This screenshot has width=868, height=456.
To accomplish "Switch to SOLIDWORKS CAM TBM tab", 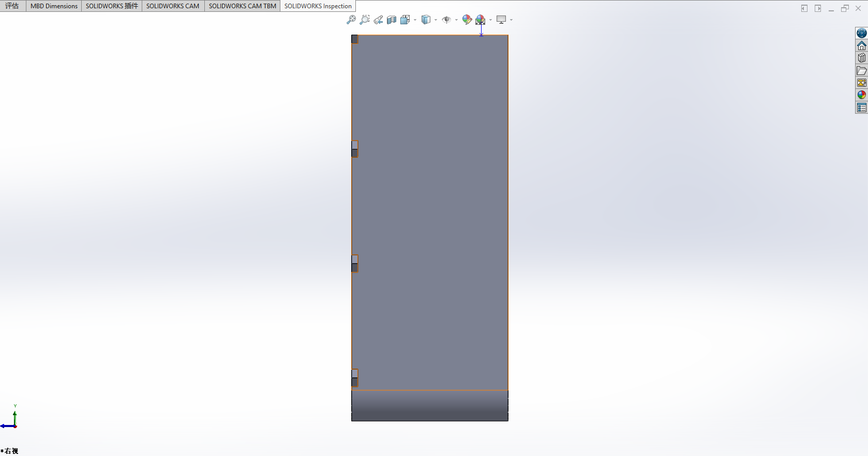I will [243, 6].
